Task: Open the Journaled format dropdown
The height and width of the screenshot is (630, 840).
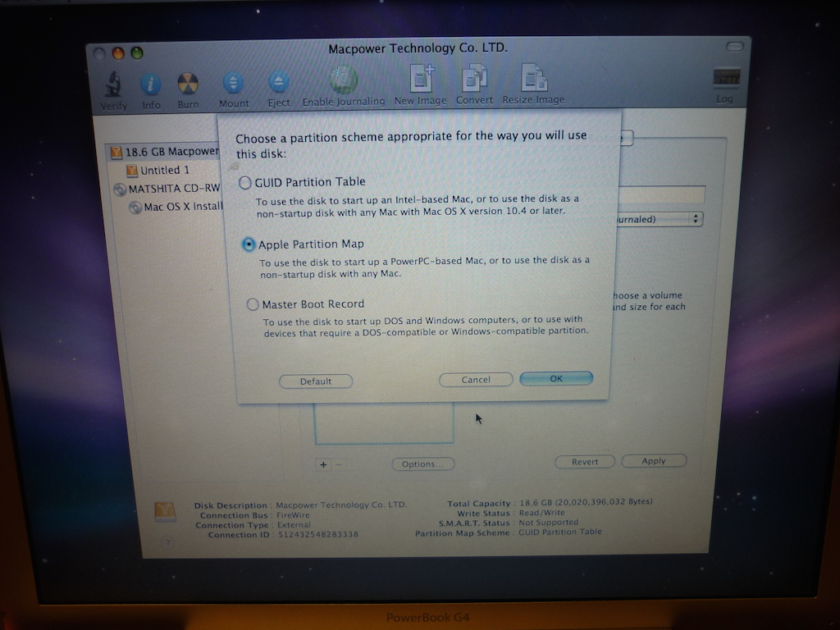Action: click(x=660, y=219)
